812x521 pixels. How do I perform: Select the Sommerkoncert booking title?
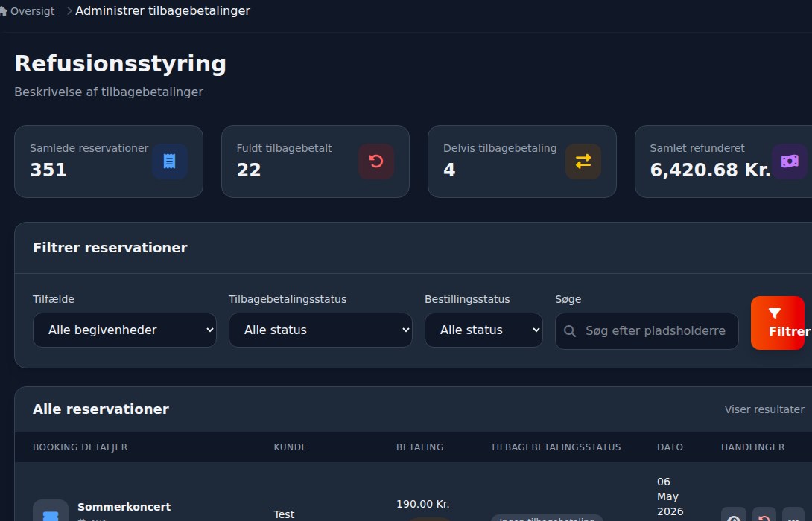[x=124, y=507]
